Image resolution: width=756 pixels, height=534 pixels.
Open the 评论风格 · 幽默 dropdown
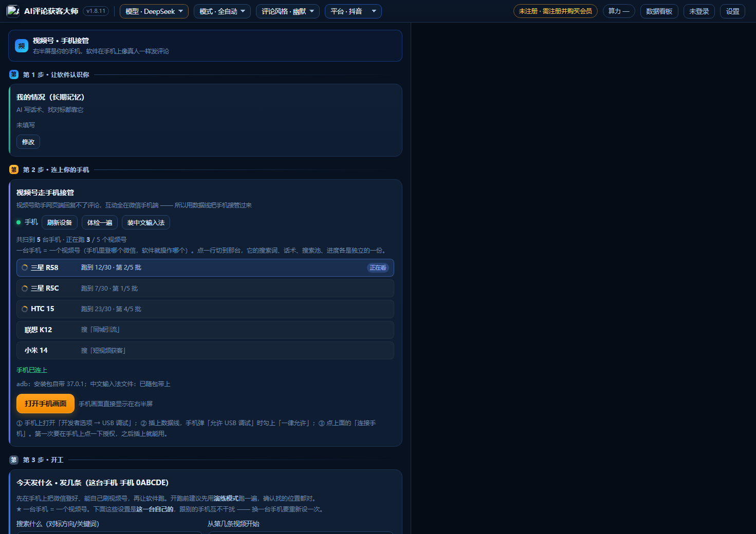288,11
